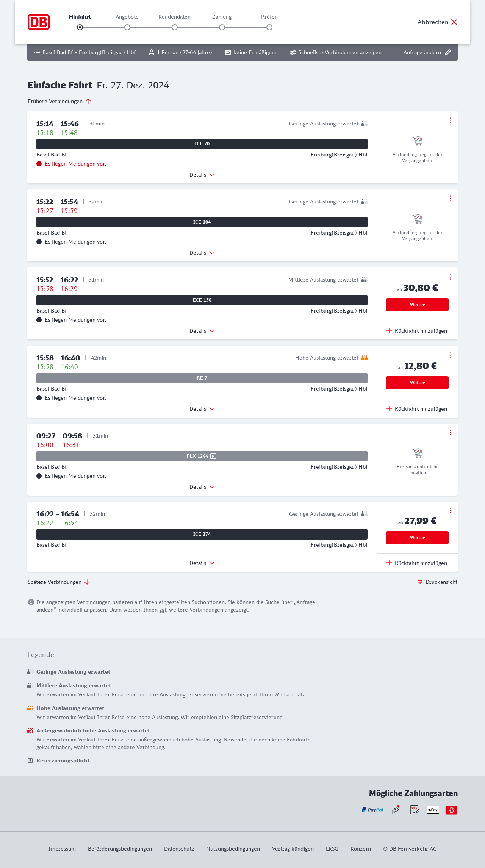Click Weiter for the 30,80 € offer
Viewport: 485px width, 868px height.
417,305
